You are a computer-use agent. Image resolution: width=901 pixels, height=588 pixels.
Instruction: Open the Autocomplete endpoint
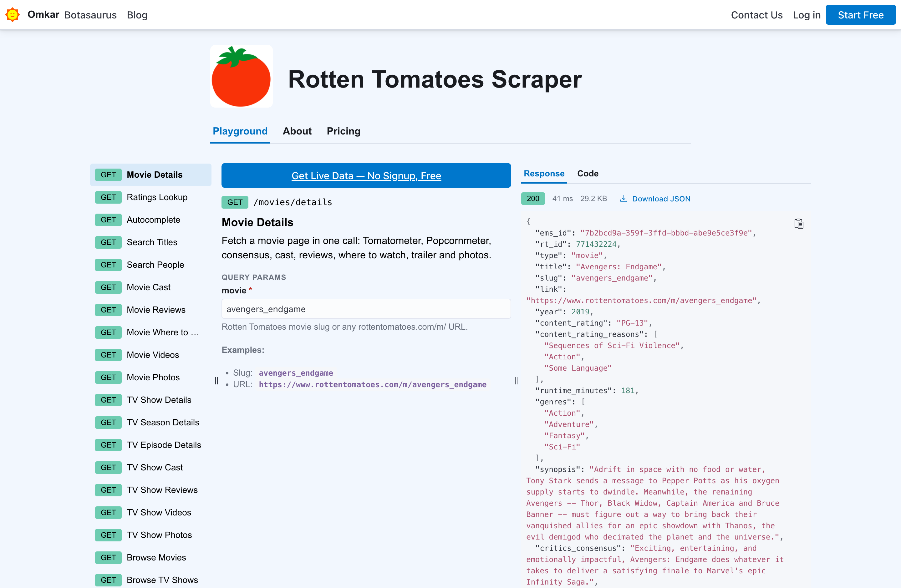151,220
